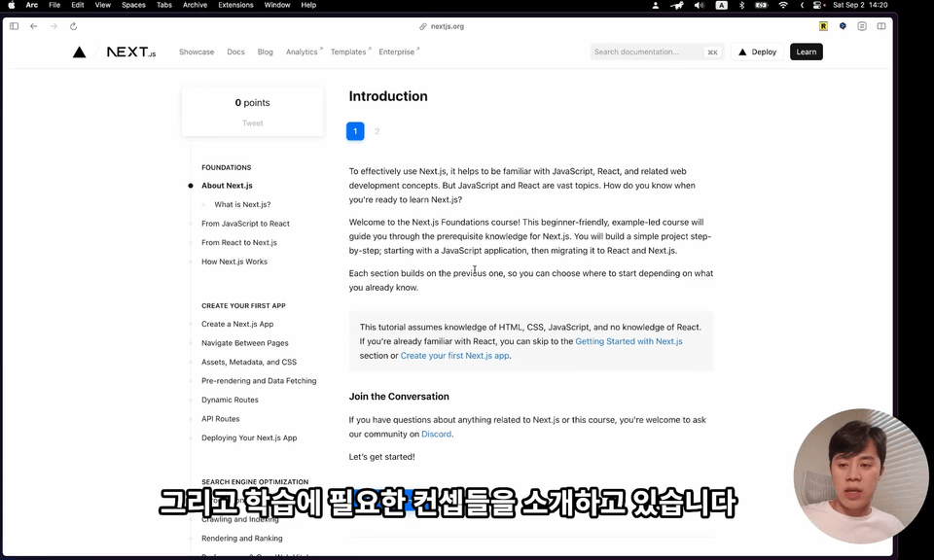Open Deploying Your Next.js App lesson
Viewport: 934px width, 560px height.
point(249,438)
